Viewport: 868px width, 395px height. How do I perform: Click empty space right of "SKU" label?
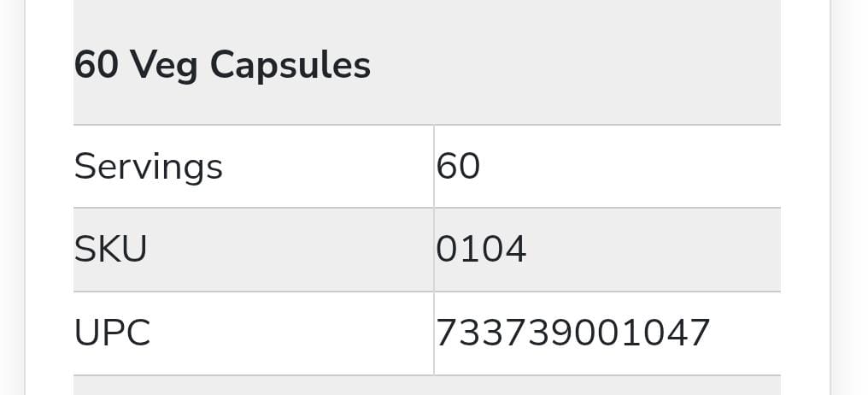[x=290, y=249]
